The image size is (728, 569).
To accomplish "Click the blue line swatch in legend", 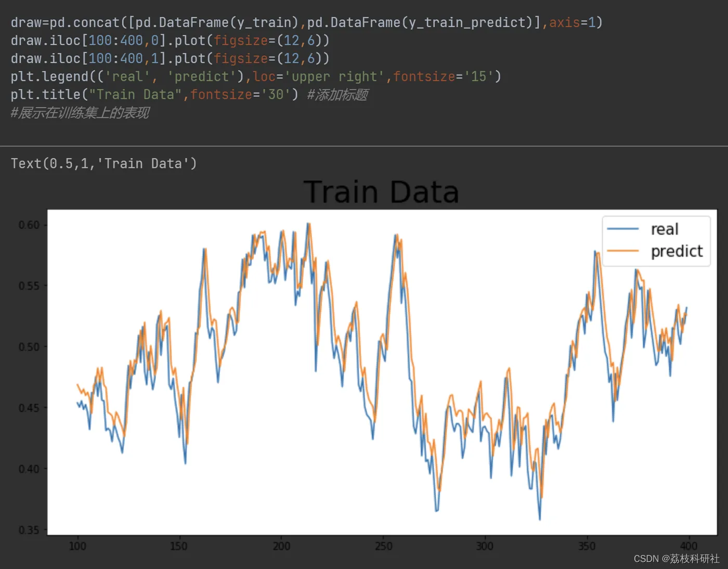I will pos(623,229).
